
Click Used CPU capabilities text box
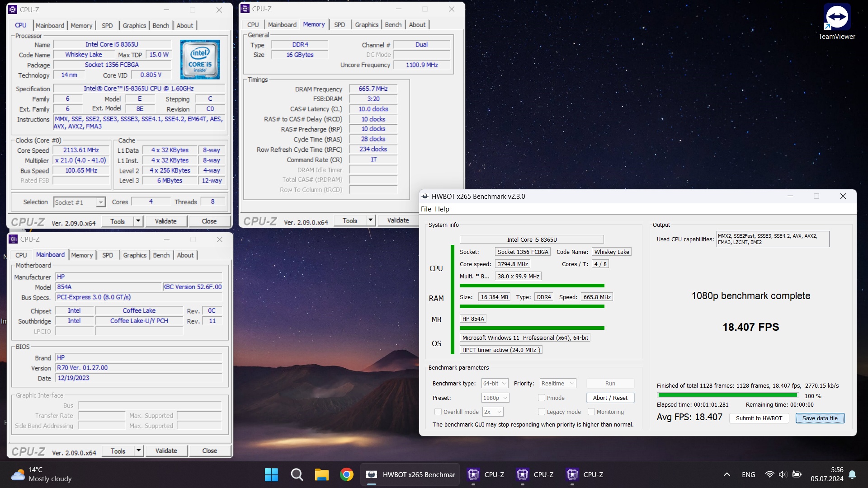tap(773, 239)
